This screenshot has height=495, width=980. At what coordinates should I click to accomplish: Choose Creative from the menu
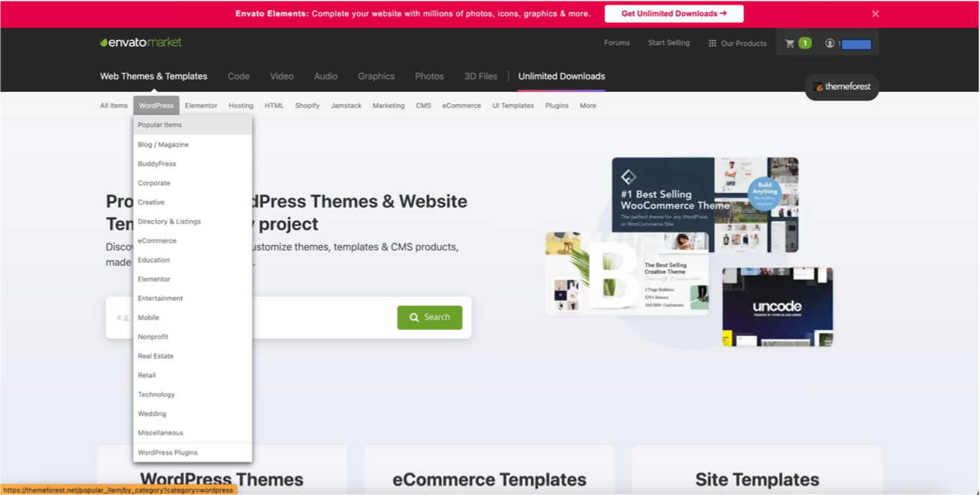193,202
